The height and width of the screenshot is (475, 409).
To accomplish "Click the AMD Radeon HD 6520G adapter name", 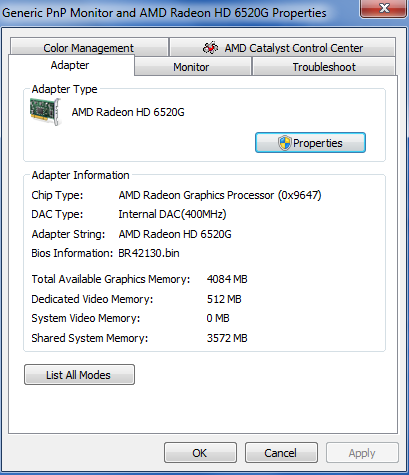I will (128, 112).
